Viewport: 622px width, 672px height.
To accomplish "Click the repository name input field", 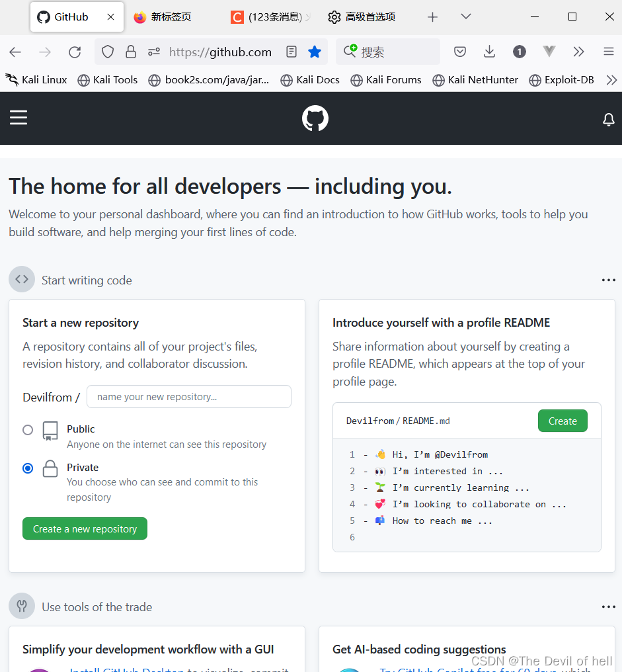I will [x=188, y=396].
